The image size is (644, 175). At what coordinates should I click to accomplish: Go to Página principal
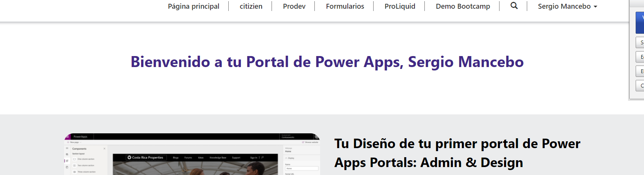pos(193,6)
